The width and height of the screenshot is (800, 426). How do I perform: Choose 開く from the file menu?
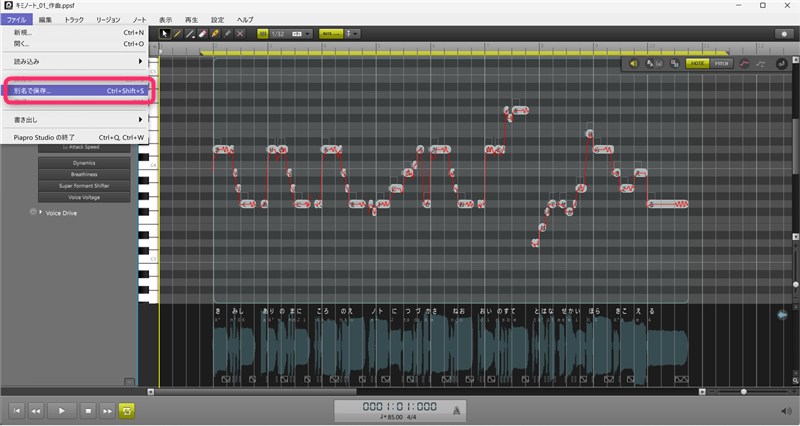click(x=74, y=44)
